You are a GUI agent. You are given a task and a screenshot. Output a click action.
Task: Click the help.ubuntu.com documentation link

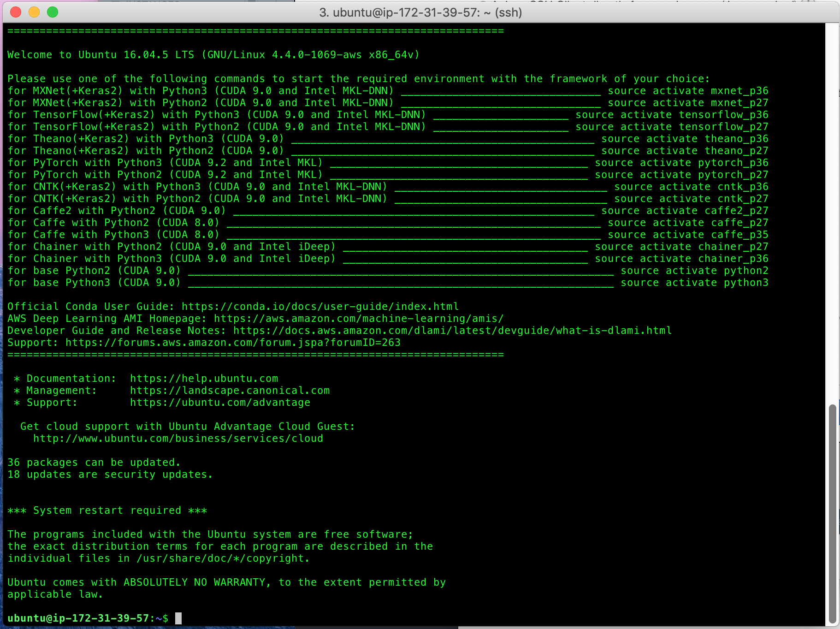click(x=204, y=379)
